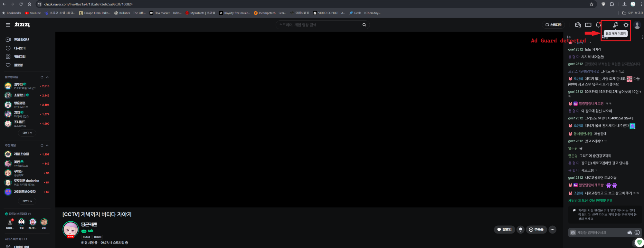Open browser downloads icon

(624, 4)
